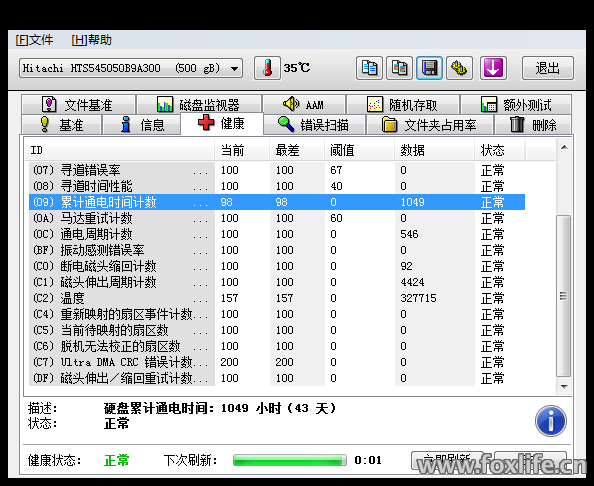Select the (07) 寻道错误率 row
Viewport: 594px width, 486px height.
[277, 170]
